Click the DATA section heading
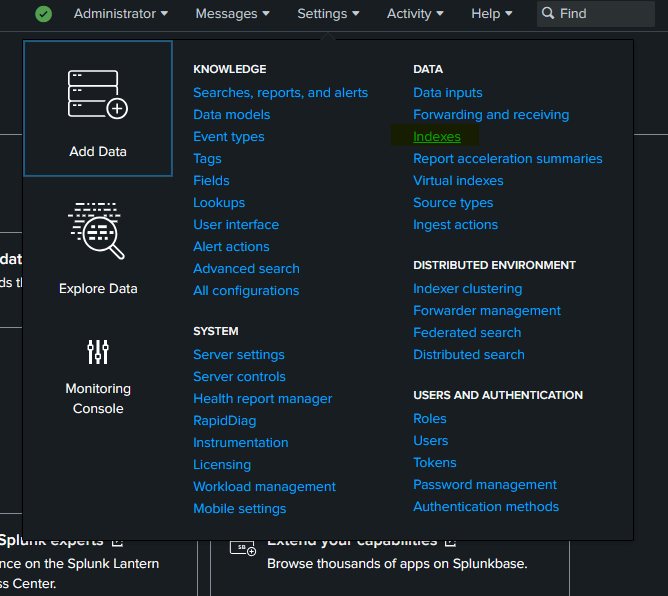The width and height of the screenshot is (668, 596). pos(428,69)
